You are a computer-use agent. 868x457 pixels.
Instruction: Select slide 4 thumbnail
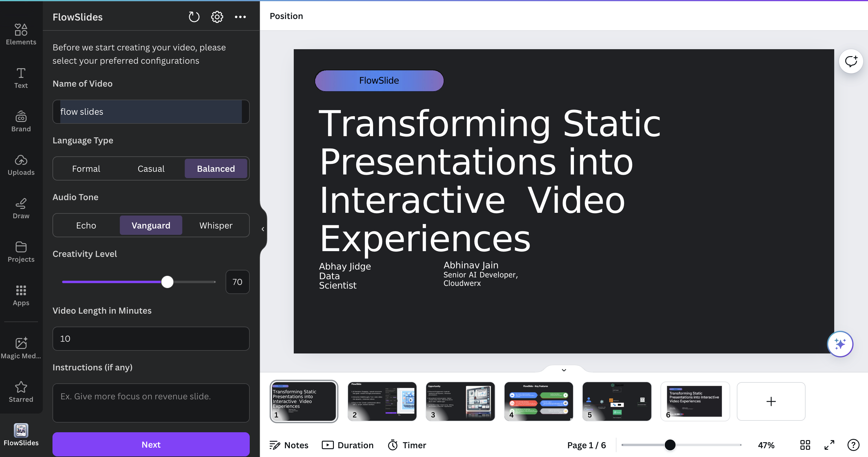[538, 401]
